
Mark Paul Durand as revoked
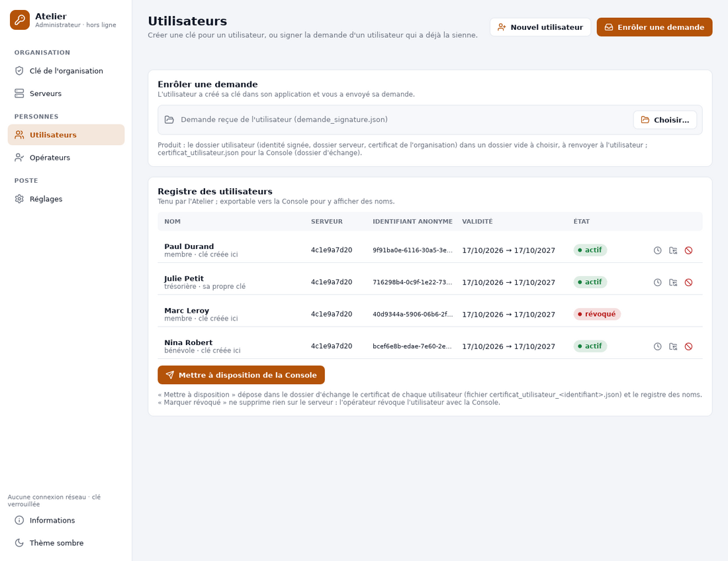coord(688,250)
